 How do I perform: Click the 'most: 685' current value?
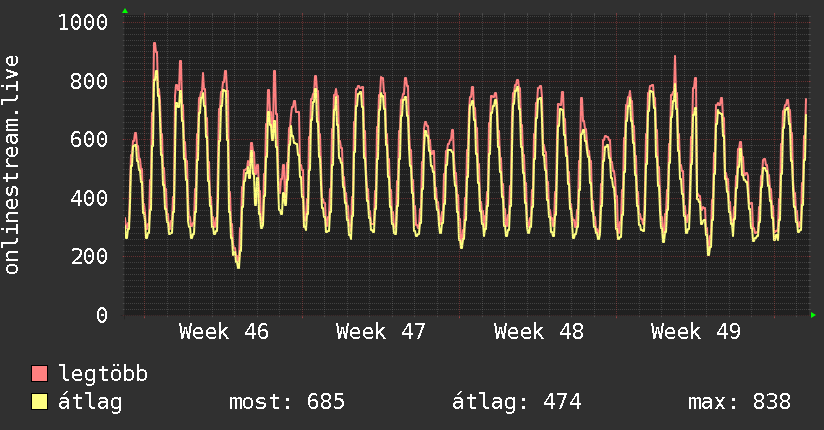pos(287,402)
